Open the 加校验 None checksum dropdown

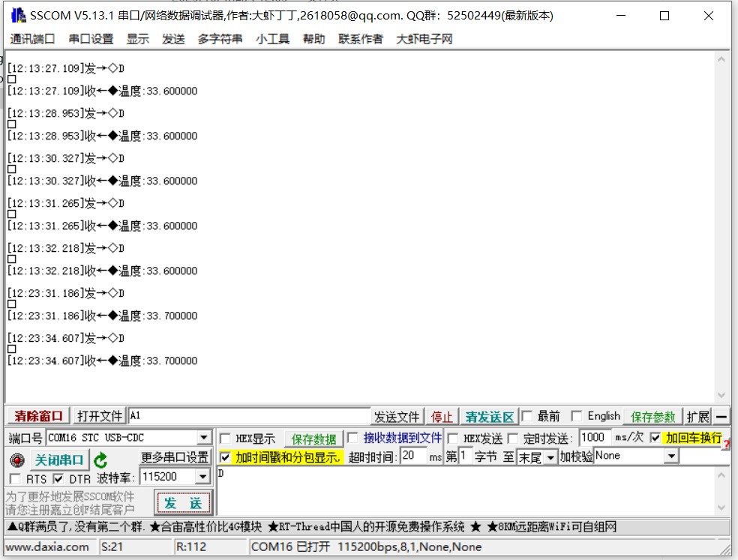pos(670,456)
